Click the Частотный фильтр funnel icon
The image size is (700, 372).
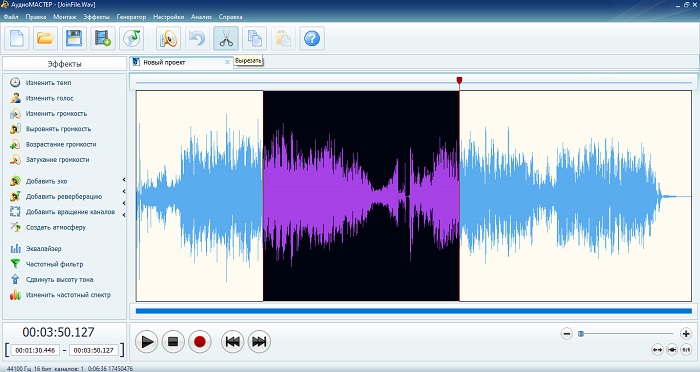click(15, 264)
